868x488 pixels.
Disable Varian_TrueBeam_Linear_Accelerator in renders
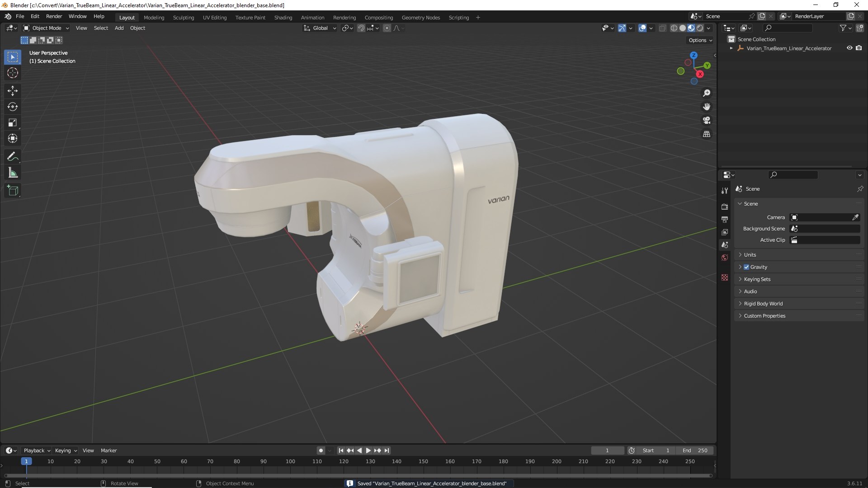(859, 48)
